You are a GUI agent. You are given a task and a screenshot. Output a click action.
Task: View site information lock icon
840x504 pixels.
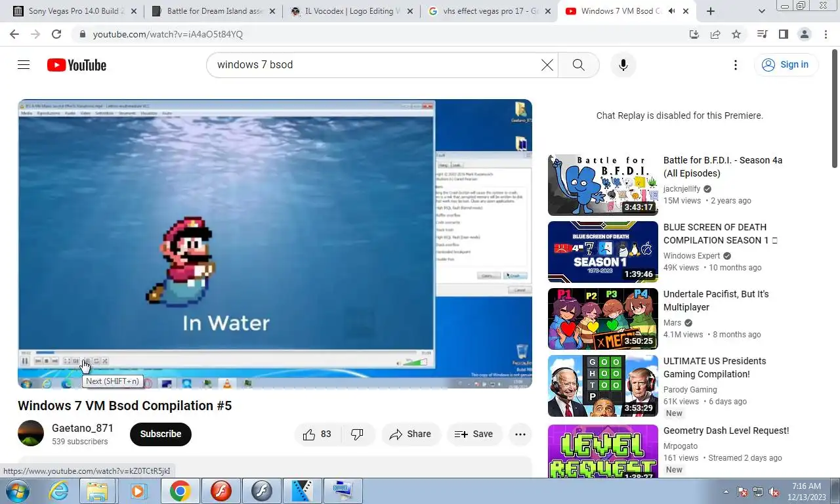[81, 34]
